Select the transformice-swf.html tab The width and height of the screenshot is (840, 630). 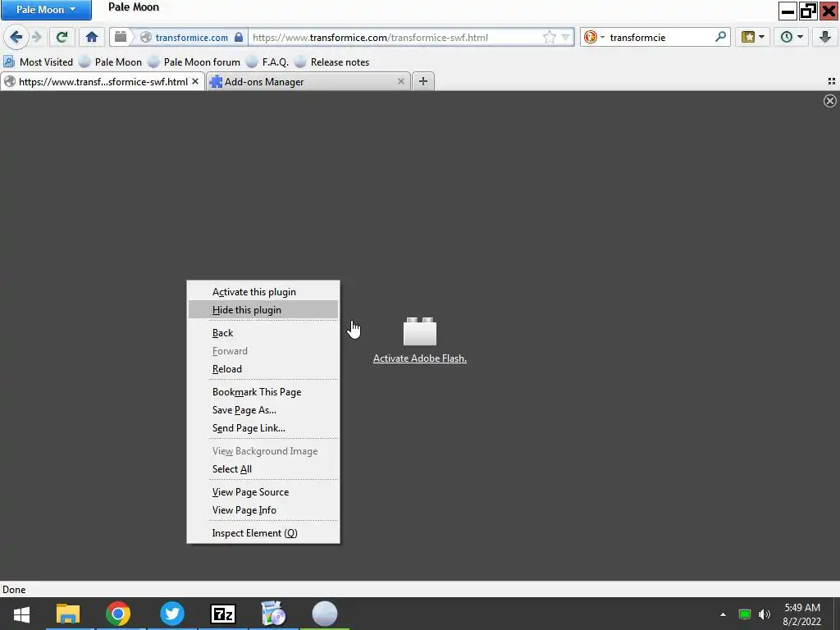pos(102,81)
